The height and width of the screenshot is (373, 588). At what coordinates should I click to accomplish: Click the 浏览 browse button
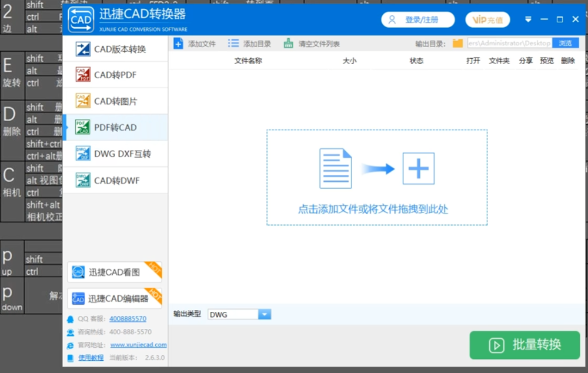[566, 43]
